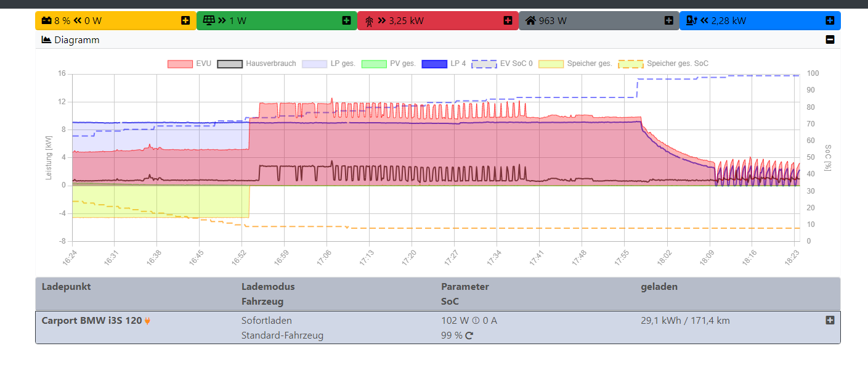This screenshot has height=383, width=868.
Task: Click the Sofortladen charge mode
Action: tap(266, 321)
